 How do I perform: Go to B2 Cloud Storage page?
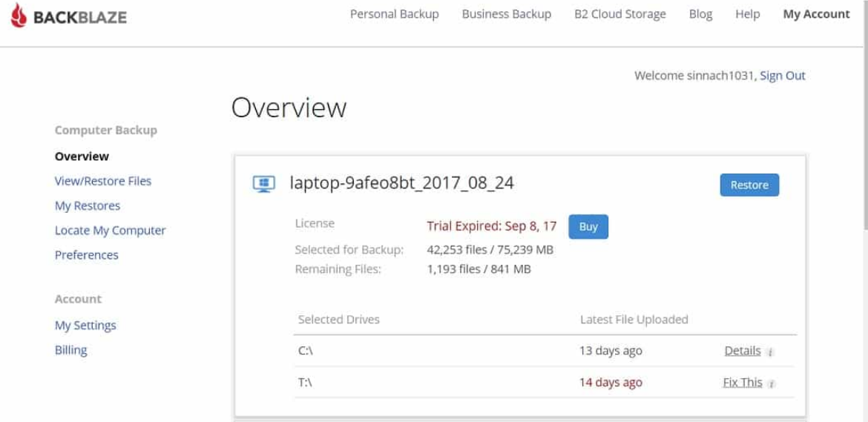[619, 14]
